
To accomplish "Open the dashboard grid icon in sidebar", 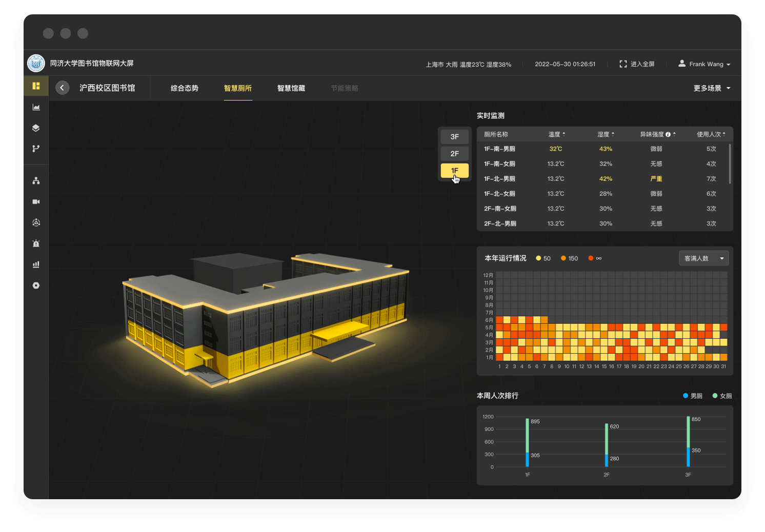I will pyautogui.click(x=36, y=86).
